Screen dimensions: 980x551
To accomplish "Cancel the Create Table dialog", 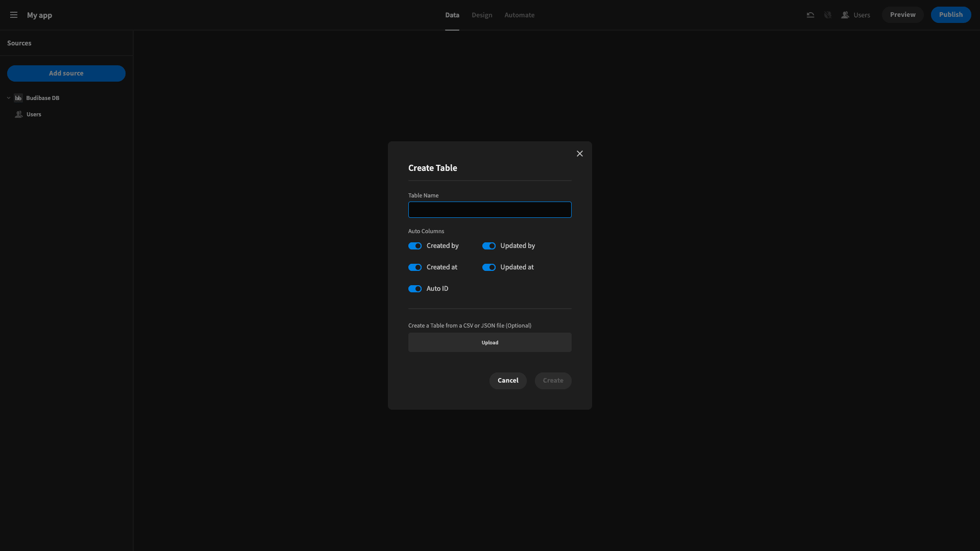I will pos(508,381).
